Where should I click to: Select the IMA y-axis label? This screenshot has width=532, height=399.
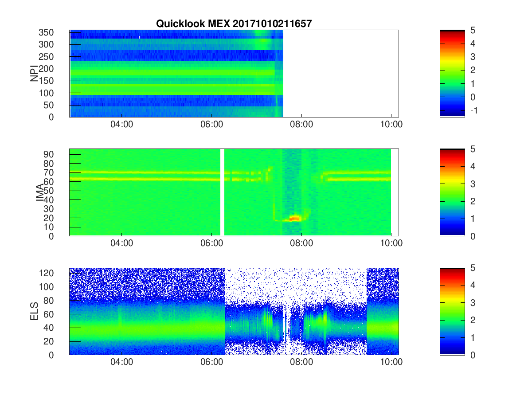coord(39,192)
